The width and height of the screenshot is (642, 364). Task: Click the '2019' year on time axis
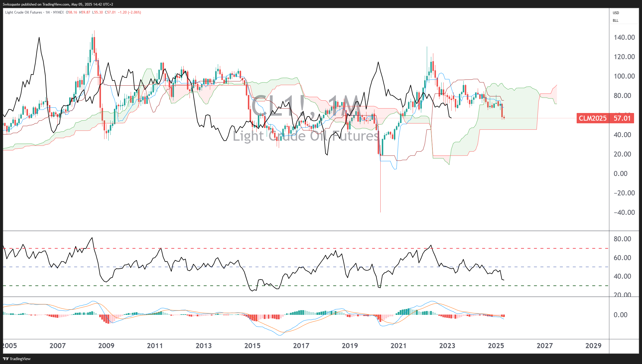click(x=350, y=346)
